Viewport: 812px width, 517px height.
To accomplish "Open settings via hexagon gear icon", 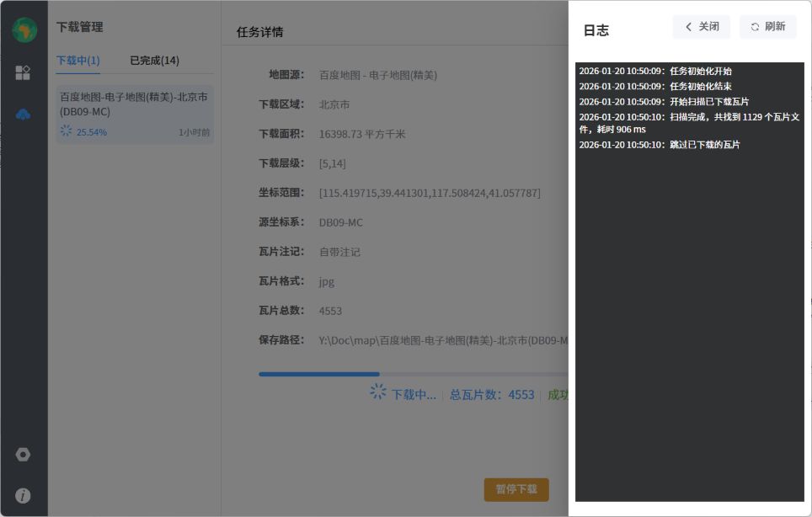I will [x=24, y=455].
